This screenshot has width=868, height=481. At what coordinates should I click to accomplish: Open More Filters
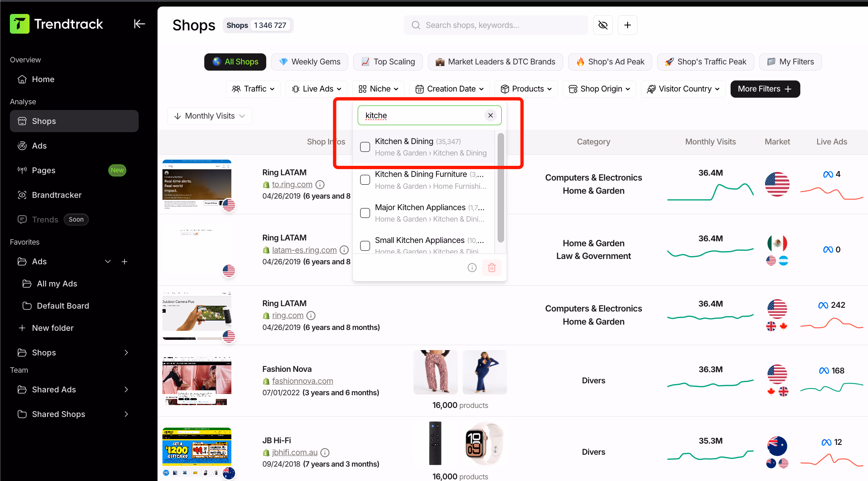coord(765,89)
